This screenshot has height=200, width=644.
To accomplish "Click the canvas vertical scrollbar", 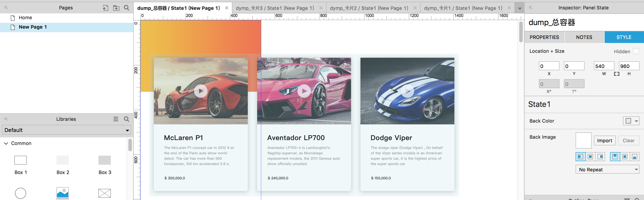I will (521, 32).
